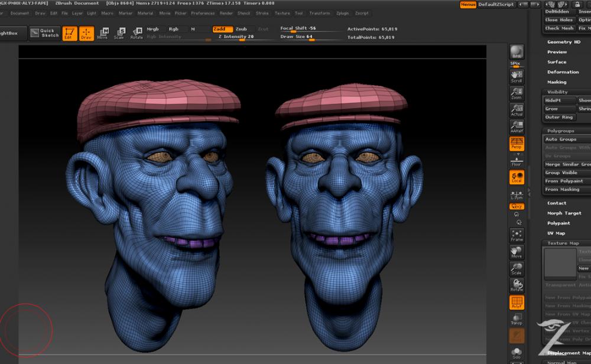Viewport: 591px width, 364px height.
Task: Open the Stroke menu
Action: pyautogui.click(x=262, y=13)
